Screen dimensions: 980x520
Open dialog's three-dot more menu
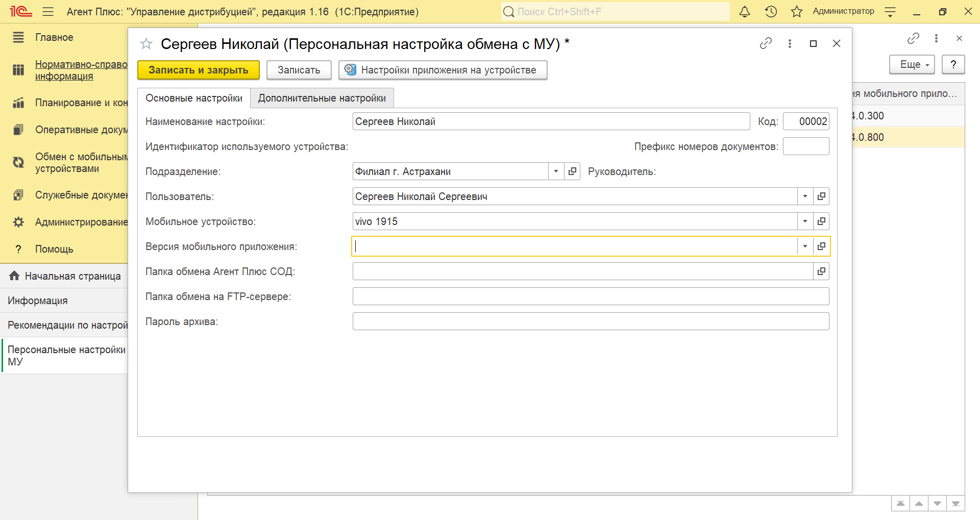790,43
